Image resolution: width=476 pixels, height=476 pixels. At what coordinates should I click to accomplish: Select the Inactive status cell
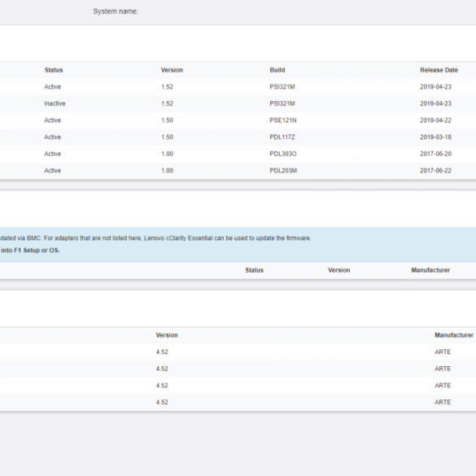coord(55,103)
